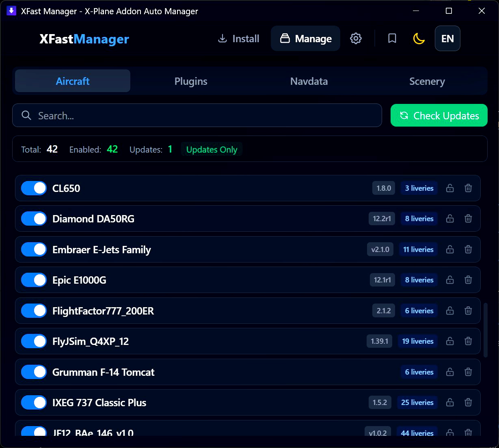Click the search magnifier icon
499x448 pixels.
pos(26,116)
